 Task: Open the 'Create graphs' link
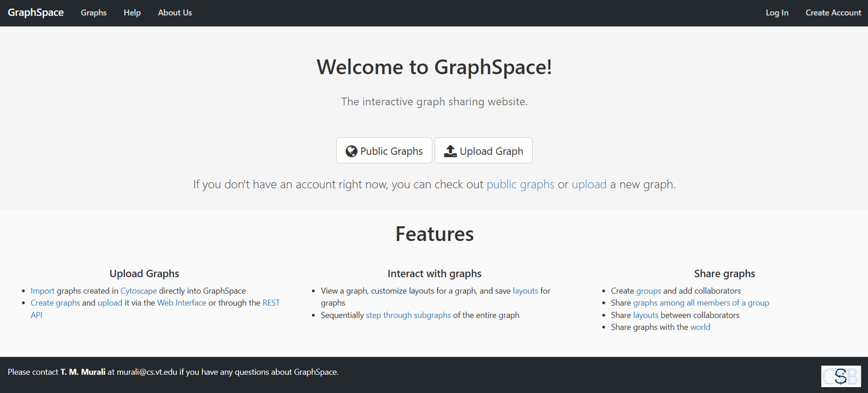[55, 303]
